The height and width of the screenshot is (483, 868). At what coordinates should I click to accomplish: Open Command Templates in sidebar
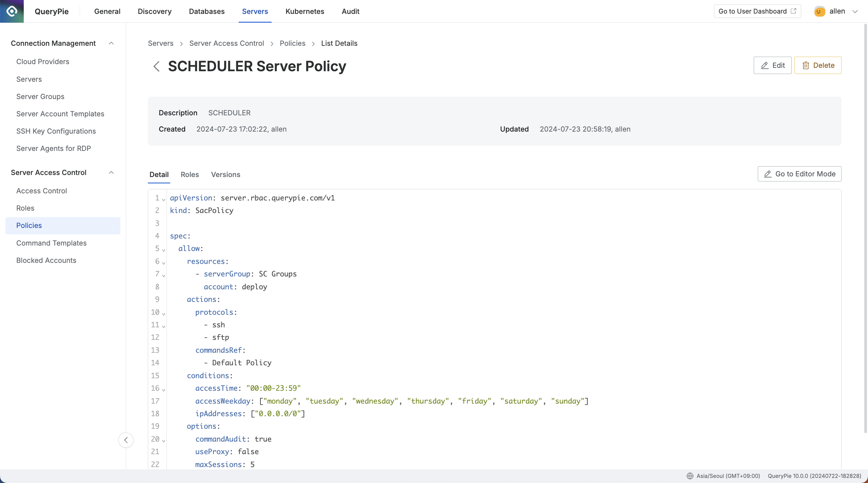52,243
